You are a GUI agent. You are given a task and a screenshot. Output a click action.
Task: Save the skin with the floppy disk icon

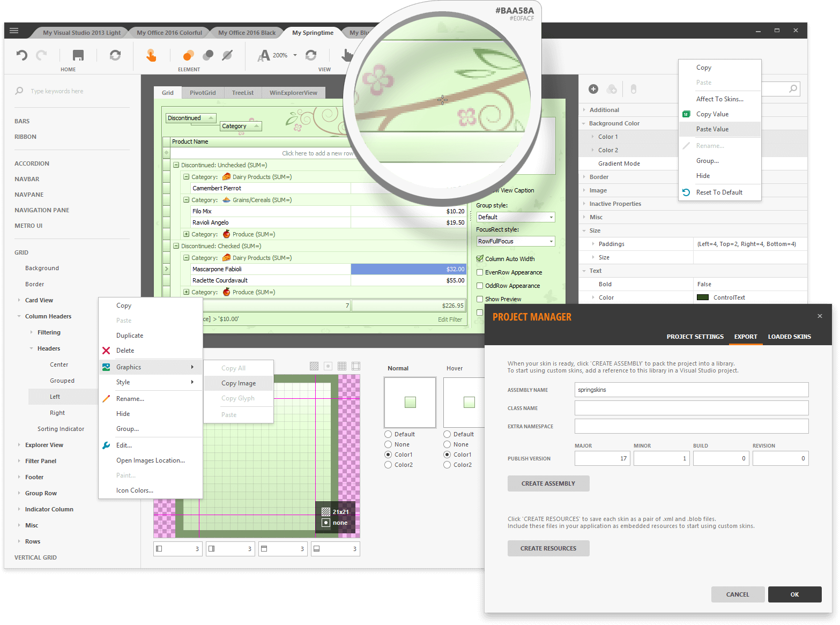(78, 55)
